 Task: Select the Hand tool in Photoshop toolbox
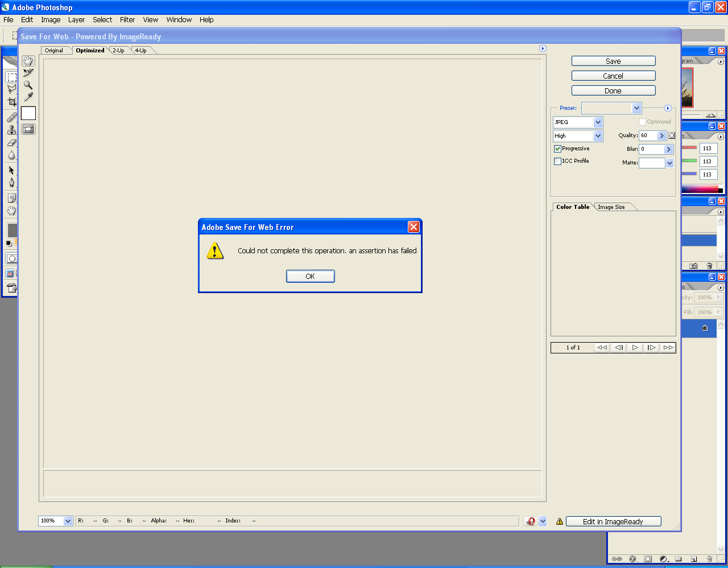pos(11,211)
